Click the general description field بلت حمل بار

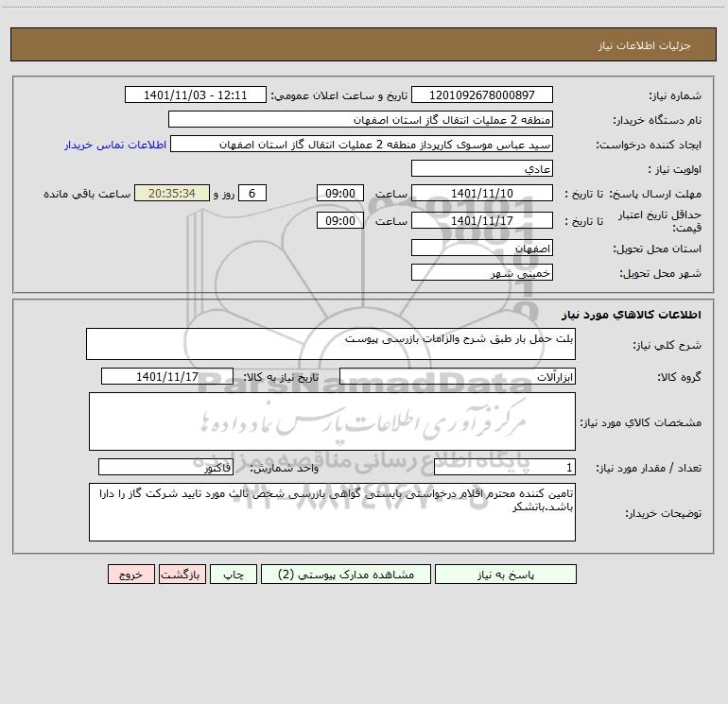[331, 344]
